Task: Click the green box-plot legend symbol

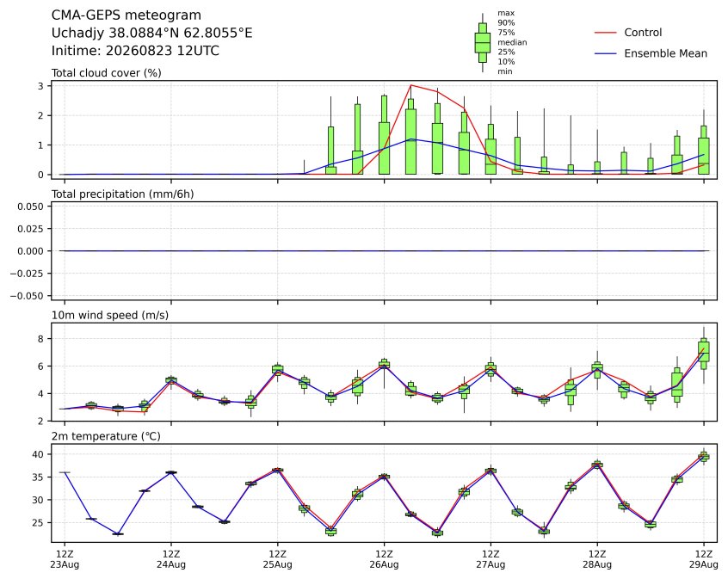Action: click(483, 43)
